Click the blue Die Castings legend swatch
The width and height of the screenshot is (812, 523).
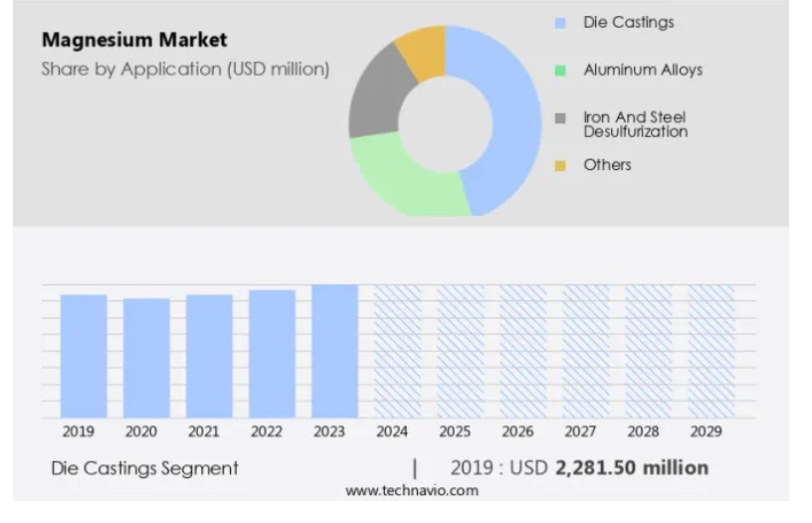coord(561,23)
